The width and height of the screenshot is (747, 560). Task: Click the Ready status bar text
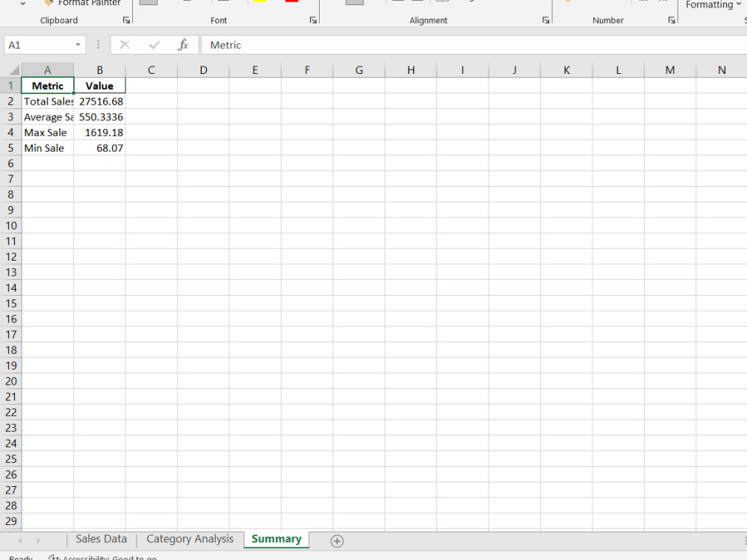(x=21, y=558)
